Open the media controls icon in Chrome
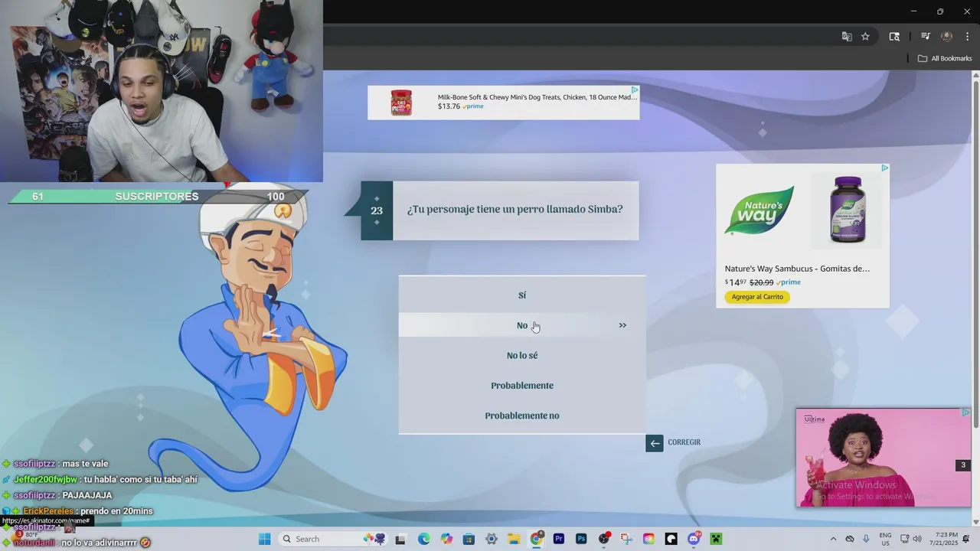The height and width of the screenshot is (551, 980). point(925,36)
